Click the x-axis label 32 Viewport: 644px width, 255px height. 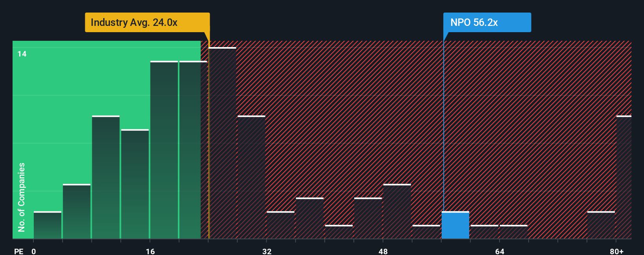coord(267,251)
